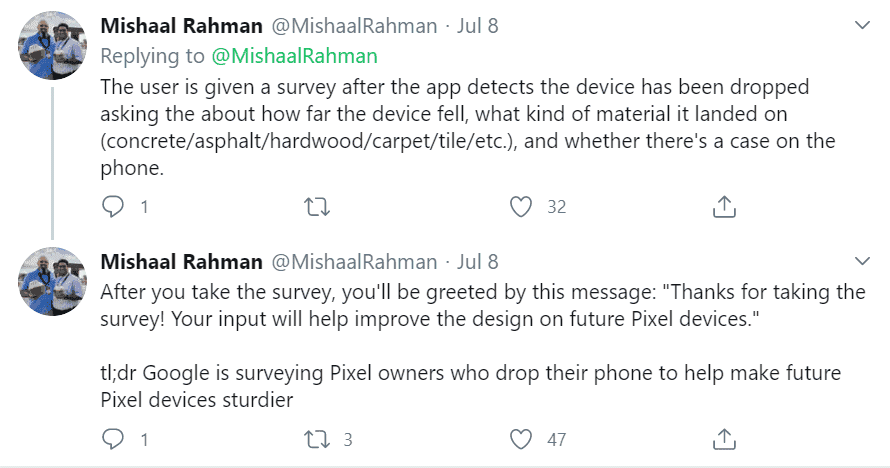Reply to the tl;dr tweet
The image size is (890, 468).
113,439
